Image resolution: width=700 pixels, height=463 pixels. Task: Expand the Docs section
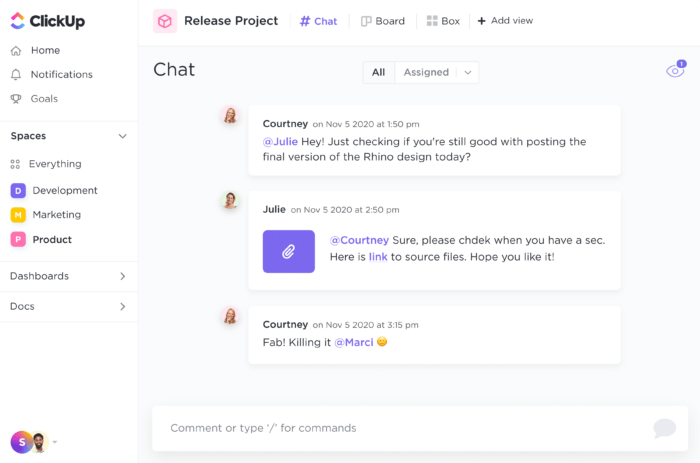point(123,307)
